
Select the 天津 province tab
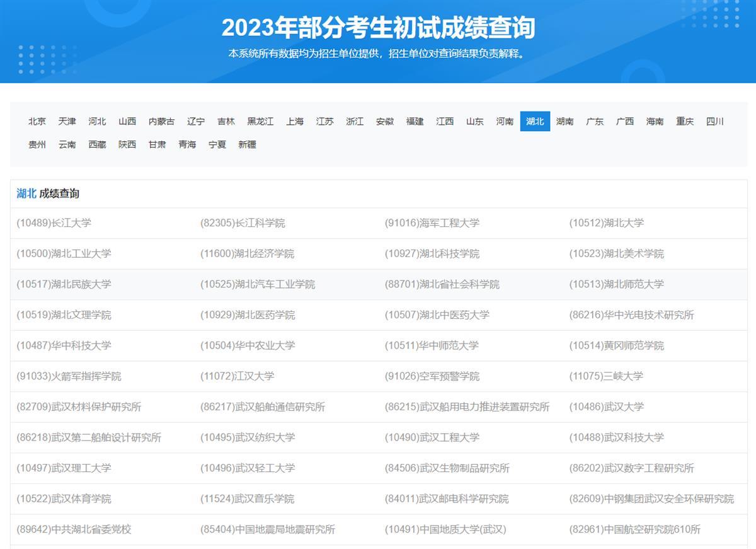[x=67, y=122]
